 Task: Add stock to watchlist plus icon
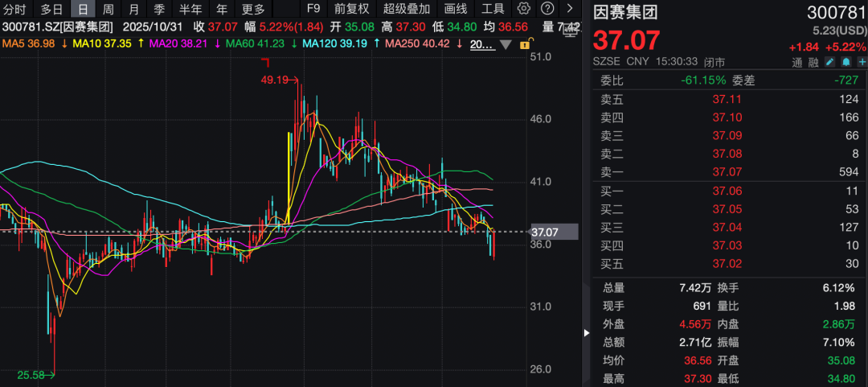click(862, 62)
